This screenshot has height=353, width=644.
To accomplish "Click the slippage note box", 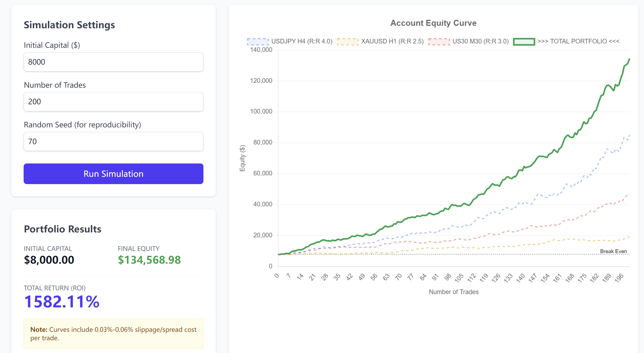I will pos(113,333).
